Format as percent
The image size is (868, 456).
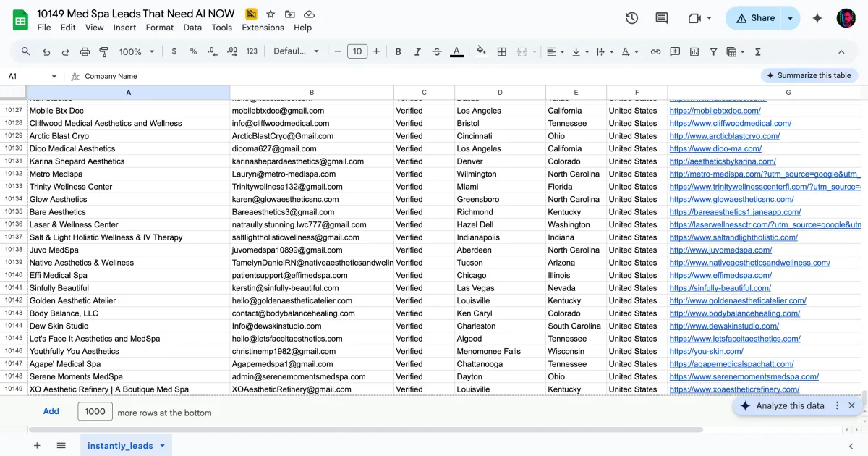pyautogui.click(x=193, y=51)
